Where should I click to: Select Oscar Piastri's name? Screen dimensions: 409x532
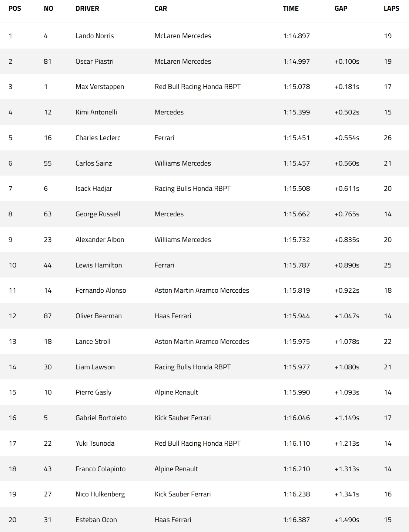(94, 61)
